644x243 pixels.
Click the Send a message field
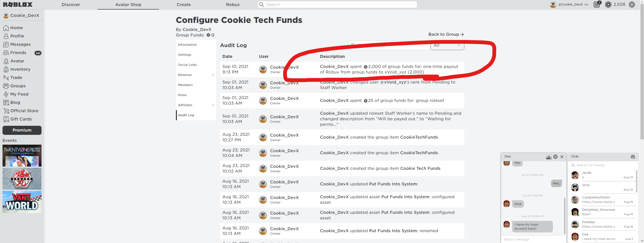click(533, 239)
